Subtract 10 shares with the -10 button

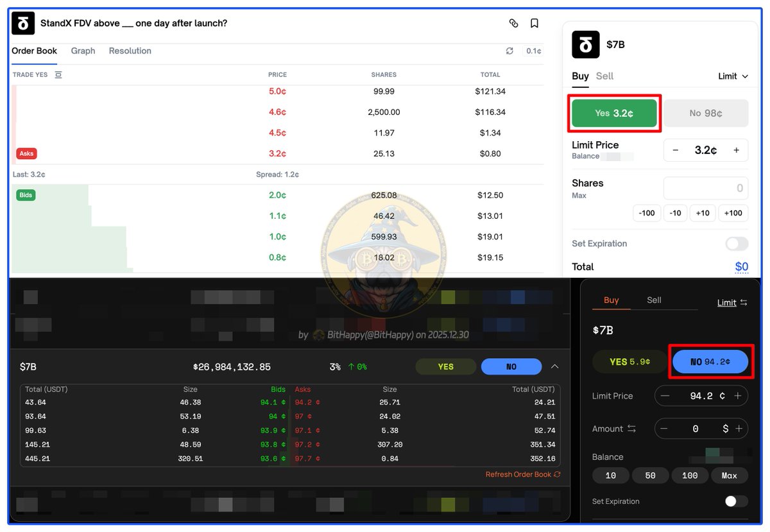point(675,213)
